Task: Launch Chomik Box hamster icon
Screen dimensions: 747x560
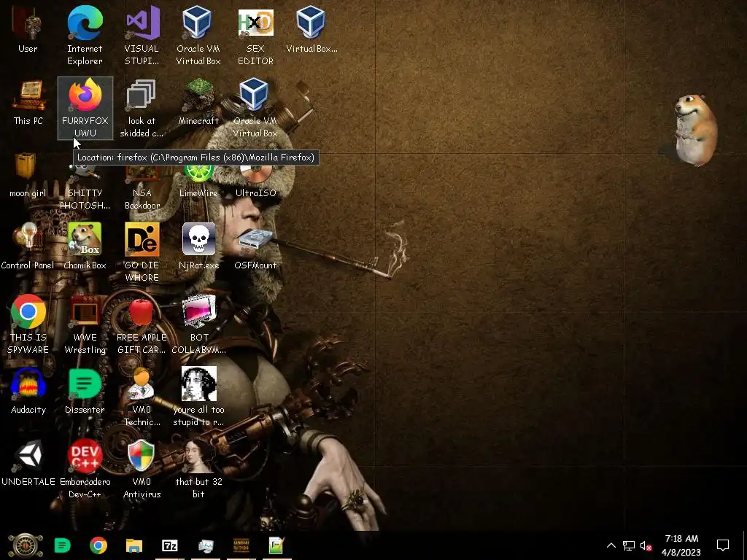Action: coord(85,246)
